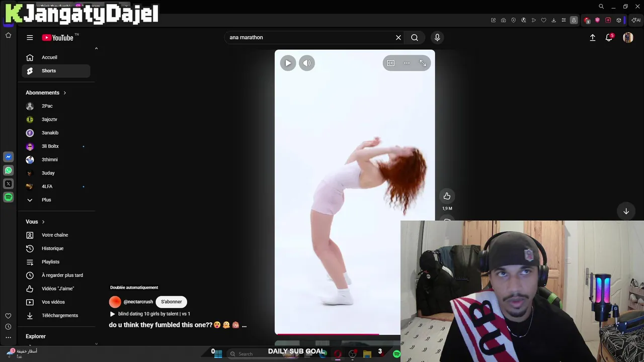This screenshot has height=362, width=644.
Task: Open the browser downloads icon
Action: pyautogui.click(x=554, y=20)
